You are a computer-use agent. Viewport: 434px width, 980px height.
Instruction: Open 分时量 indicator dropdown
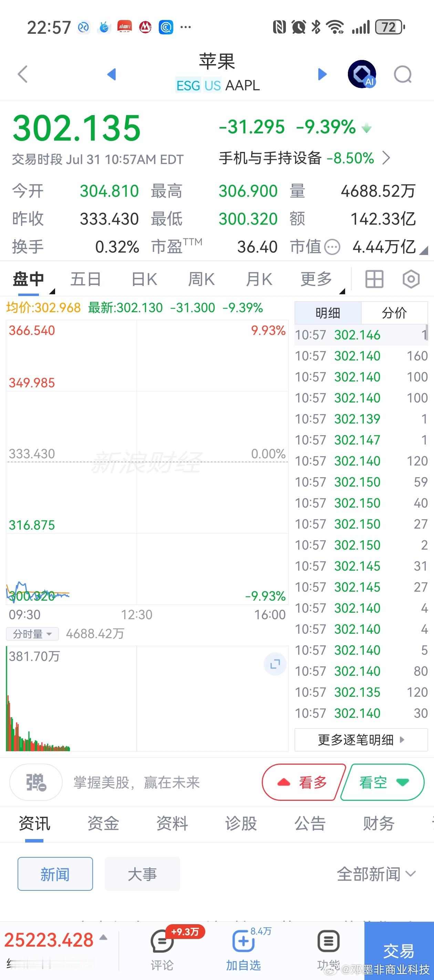(32, 634)
